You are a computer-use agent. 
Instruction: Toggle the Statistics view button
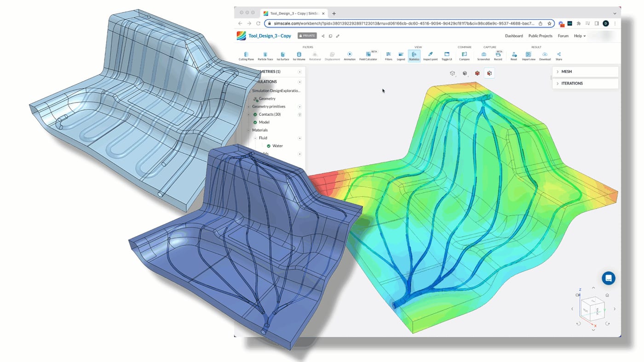[x=414, y=56]
